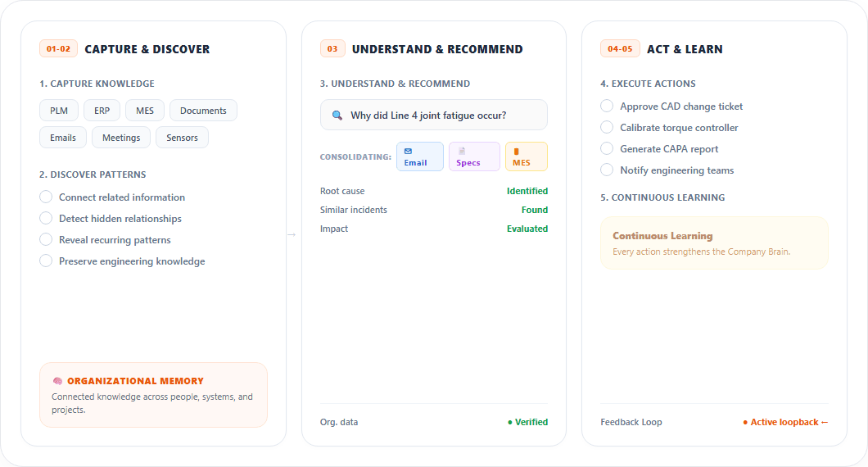Click the arrow between first and second panels
Image resolution: width=868 pixels, height=467 pixels.
click(292, 235)
